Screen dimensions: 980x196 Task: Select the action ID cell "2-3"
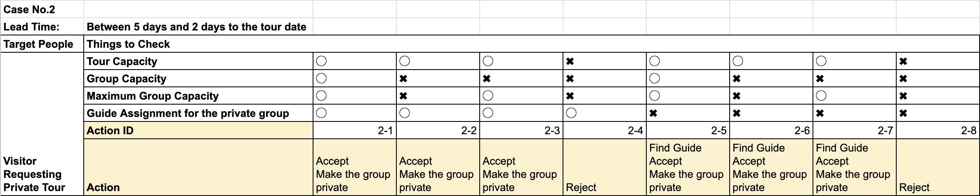point(521,131)
